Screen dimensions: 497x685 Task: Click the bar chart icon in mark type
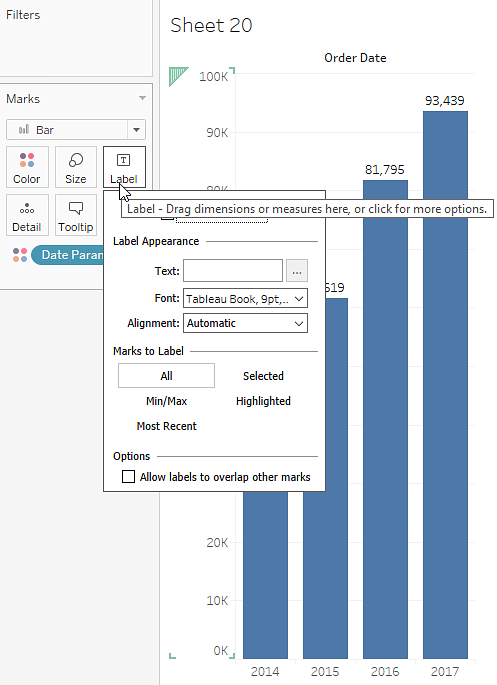24,130
